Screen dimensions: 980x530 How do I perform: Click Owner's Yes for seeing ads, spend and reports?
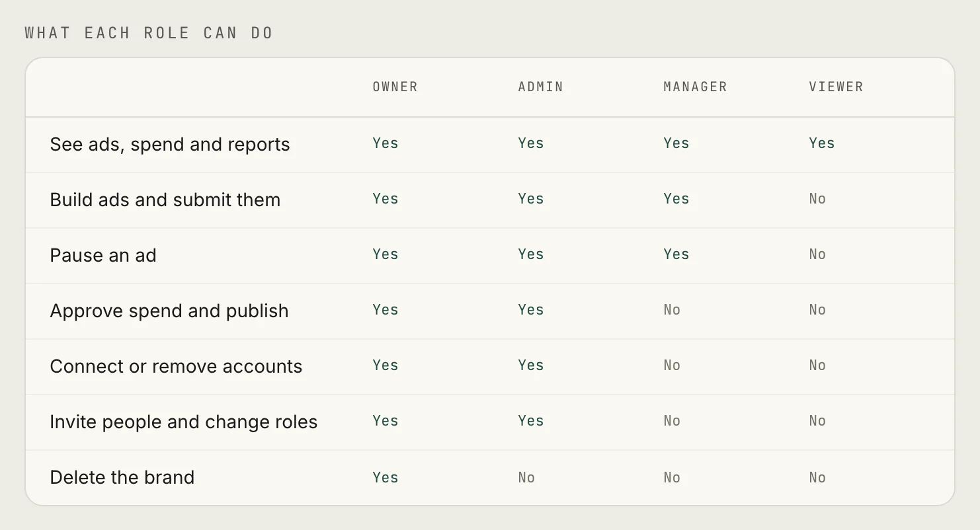(x=386, y=143)
